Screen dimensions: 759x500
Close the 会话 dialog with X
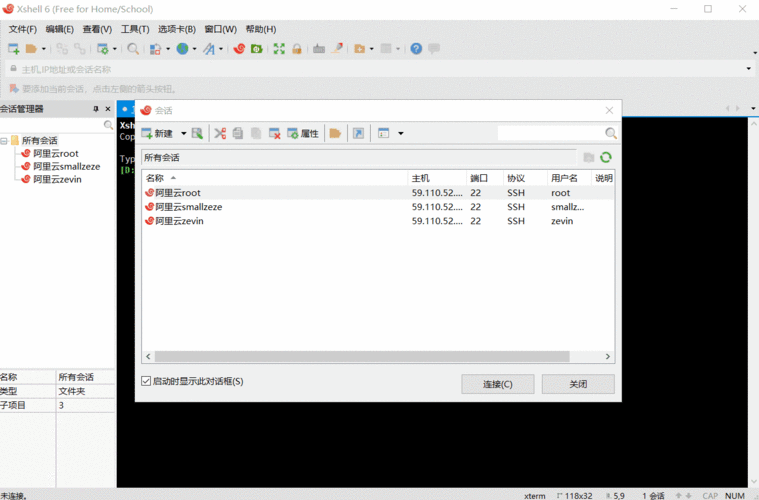tap(609, 110)
